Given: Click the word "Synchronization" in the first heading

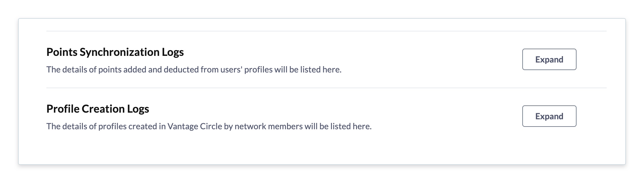Looking at the screenshot, I should point(119,52).
